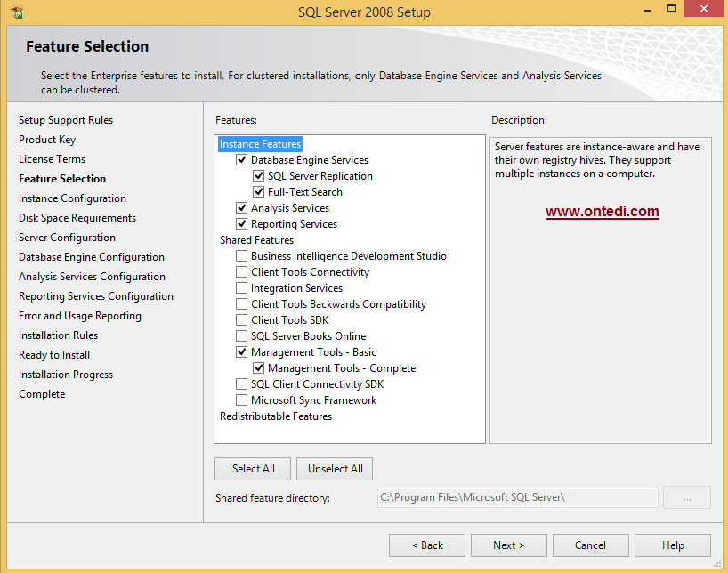Click Server Configuration step in sidebar
Viewport: 728px width, 573px height.
click(68, 238)
